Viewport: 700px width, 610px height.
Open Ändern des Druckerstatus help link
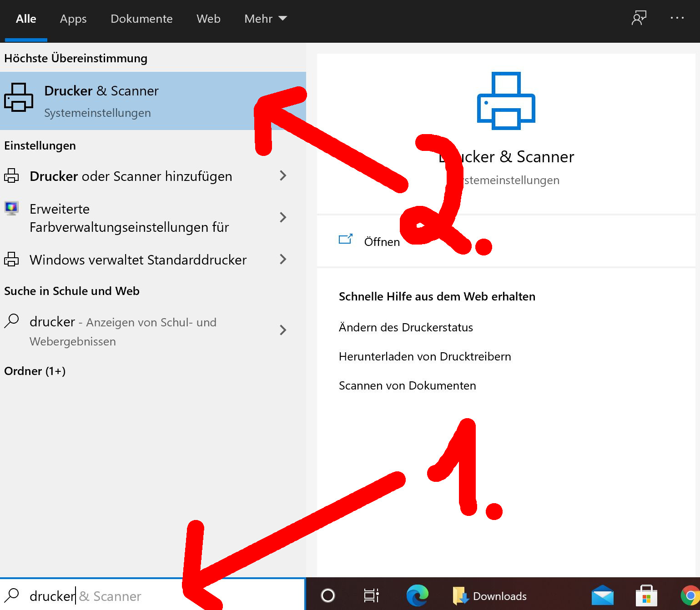point(406,327)
